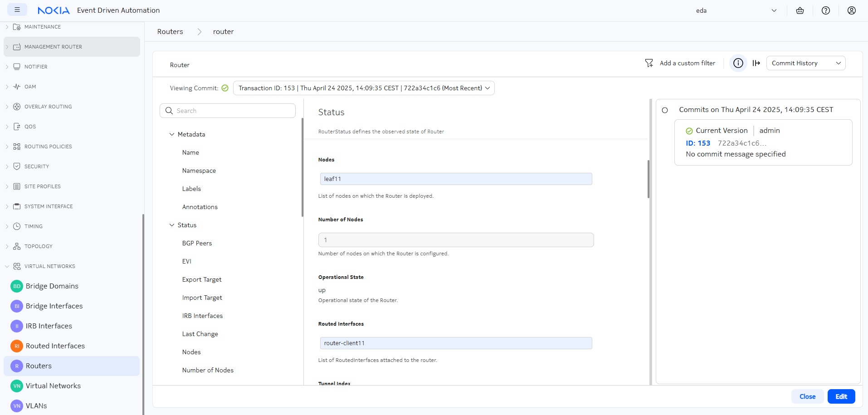This screenshot has height=415, width=868.
Task: Open the hamburger navigation menu
Action: (x=17, y=10)
